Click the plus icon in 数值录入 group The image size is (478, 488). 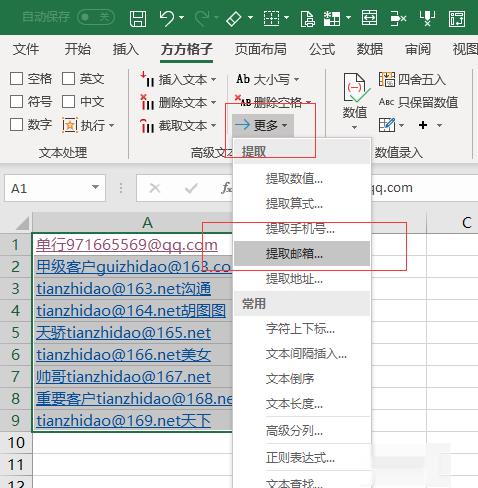pos(423,125)
